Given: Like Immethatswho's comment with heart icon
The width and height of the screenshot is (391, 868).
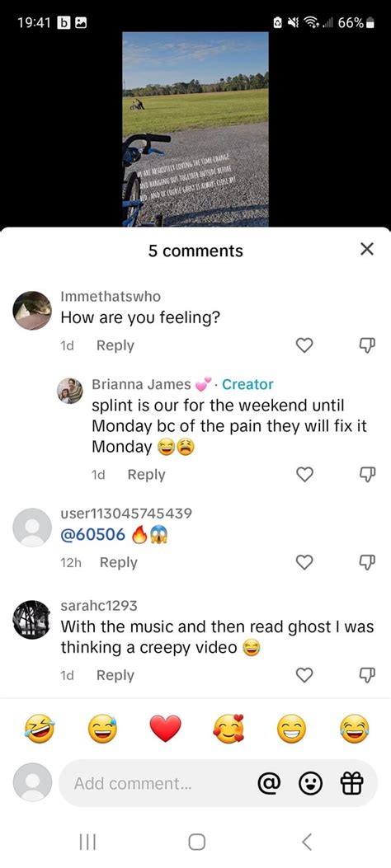Looking at the screenshot, I should point(304,345).
